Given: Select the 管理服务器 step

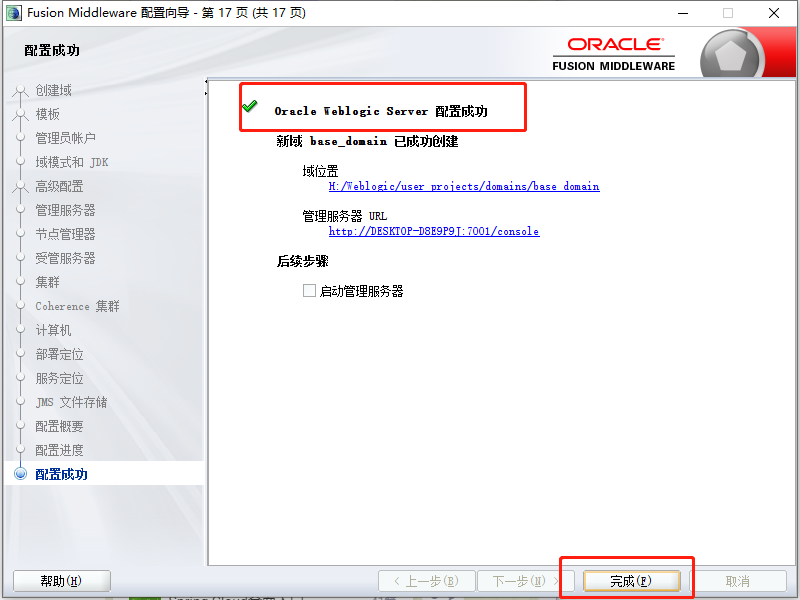Looking at the screenshot, I should coord(65,210).
